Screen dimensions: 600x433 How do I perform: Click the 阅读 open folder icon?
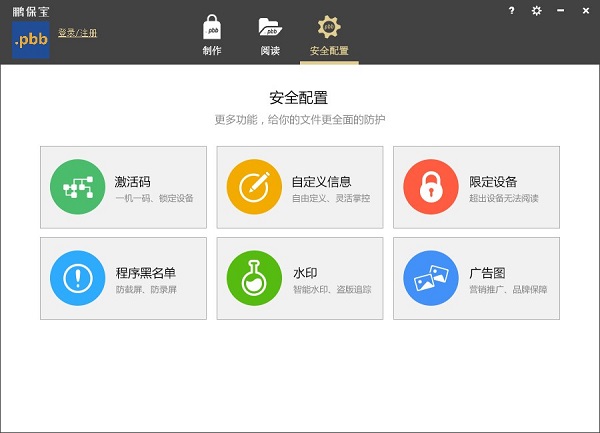(x=270, y=27)
